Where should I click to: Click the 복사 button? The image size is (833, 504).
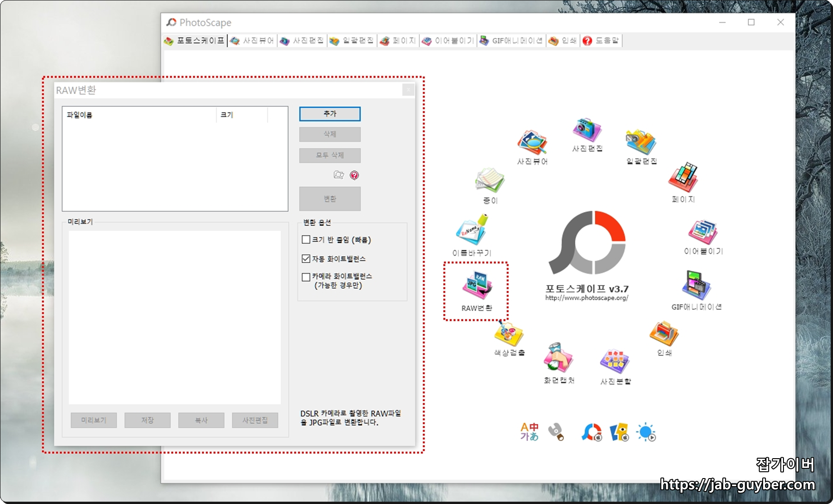coord(201,420)
